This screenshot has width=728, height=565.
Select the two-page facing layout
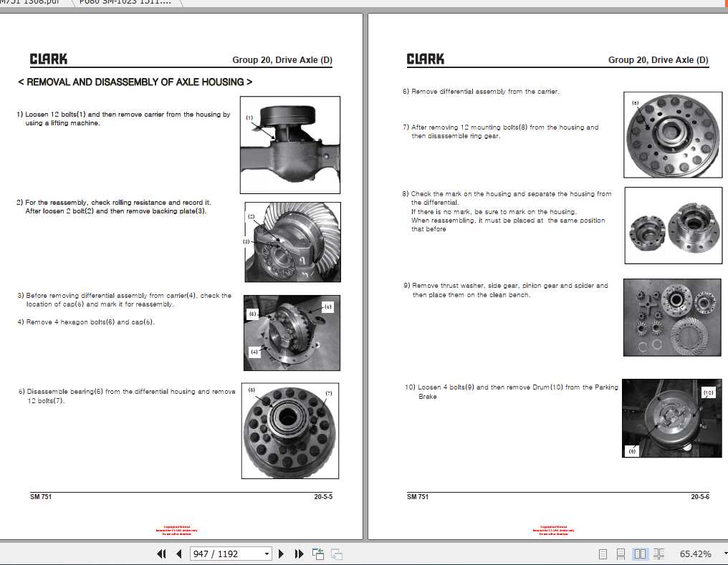click(x=640, y=554)
